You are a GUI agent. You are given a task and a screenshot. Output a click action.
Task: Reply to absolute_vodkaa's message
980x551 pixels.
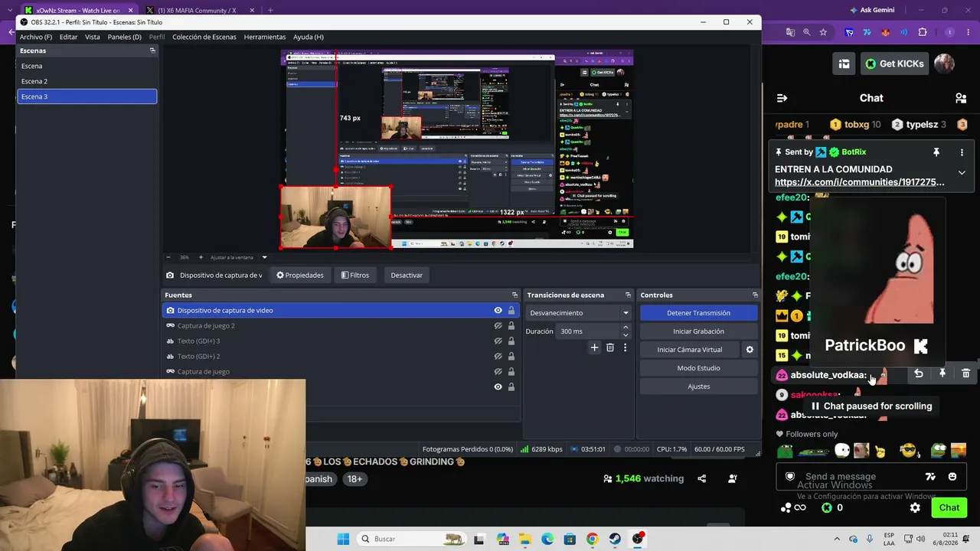pyautogui.click(x=919, y=373)
